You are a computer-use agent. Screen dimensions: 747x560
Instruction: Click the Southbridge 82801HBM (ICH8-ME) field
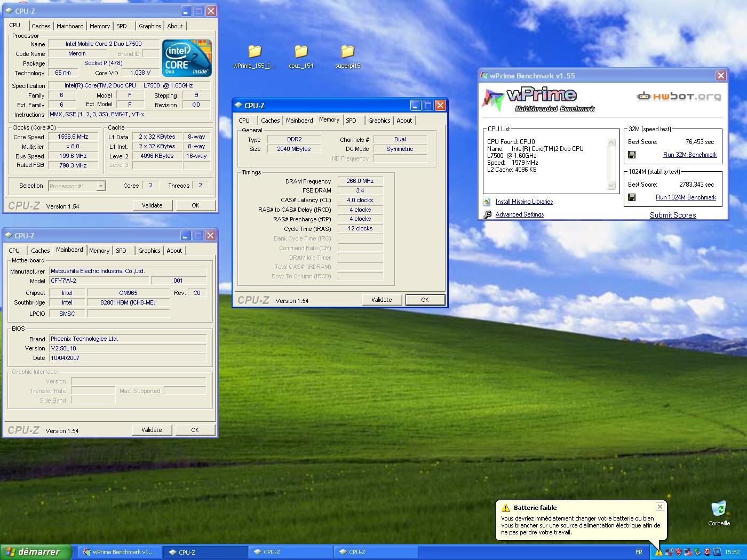pyautogui.click(x=128, y=302)
